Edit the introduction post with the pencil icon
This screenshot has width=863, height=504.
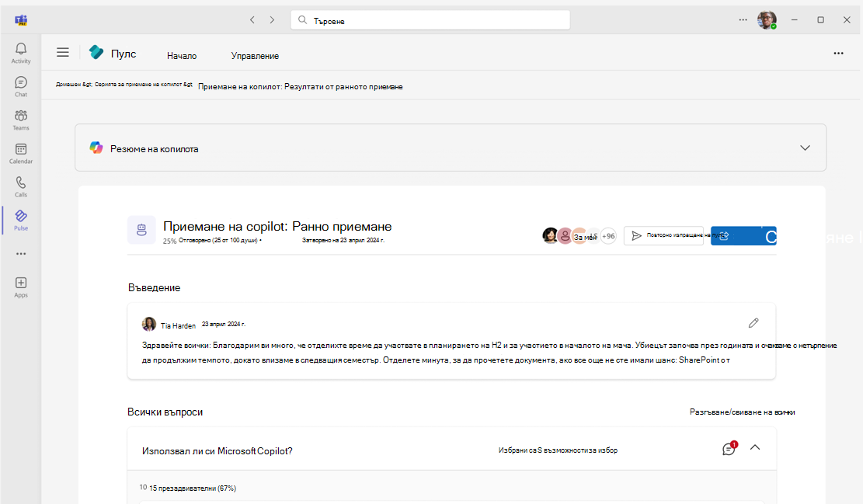753,322
